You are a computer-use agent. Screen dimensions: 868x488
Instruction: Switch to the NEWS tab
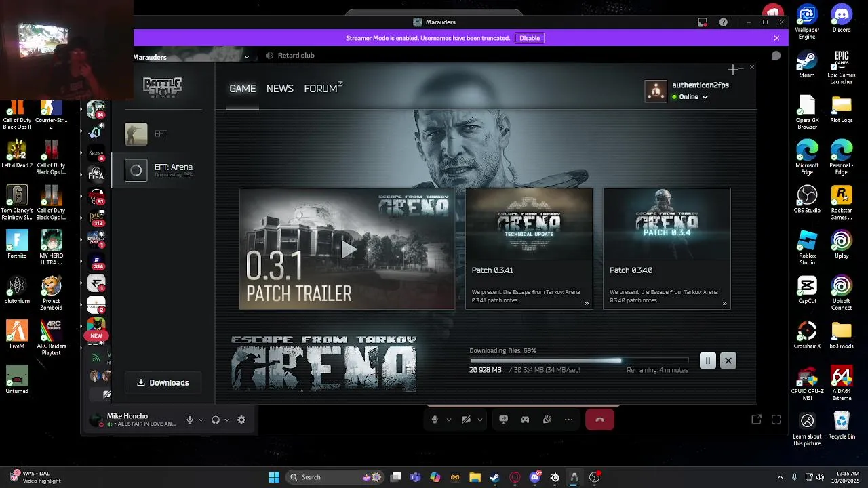point(279,89)
